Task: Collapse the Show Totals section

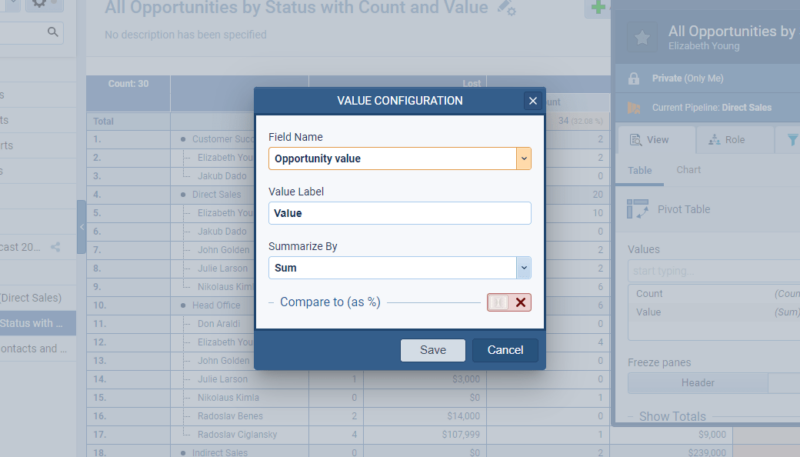Action: 631,417
